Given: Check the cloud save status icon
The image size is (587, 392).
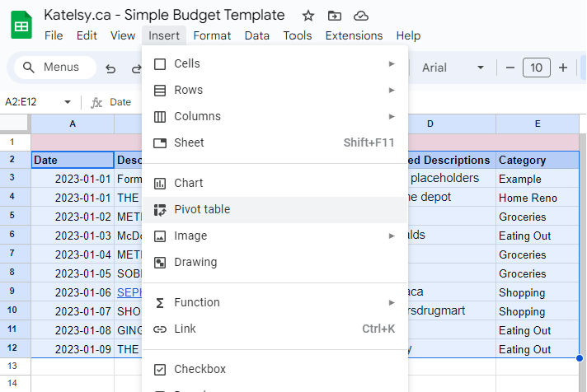Looking at the screenshot, I should point(360,16).
